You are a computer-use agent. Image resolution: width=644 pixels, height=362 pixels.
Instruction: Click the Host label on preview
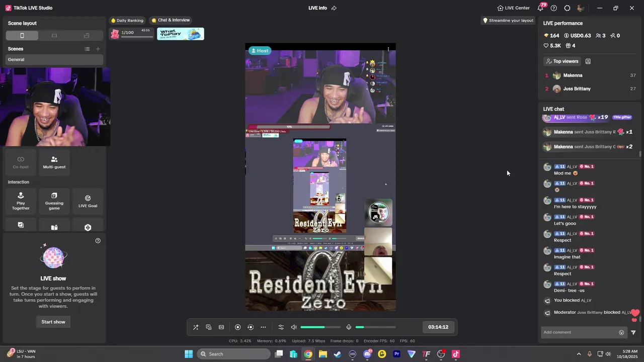click(260, 51)
